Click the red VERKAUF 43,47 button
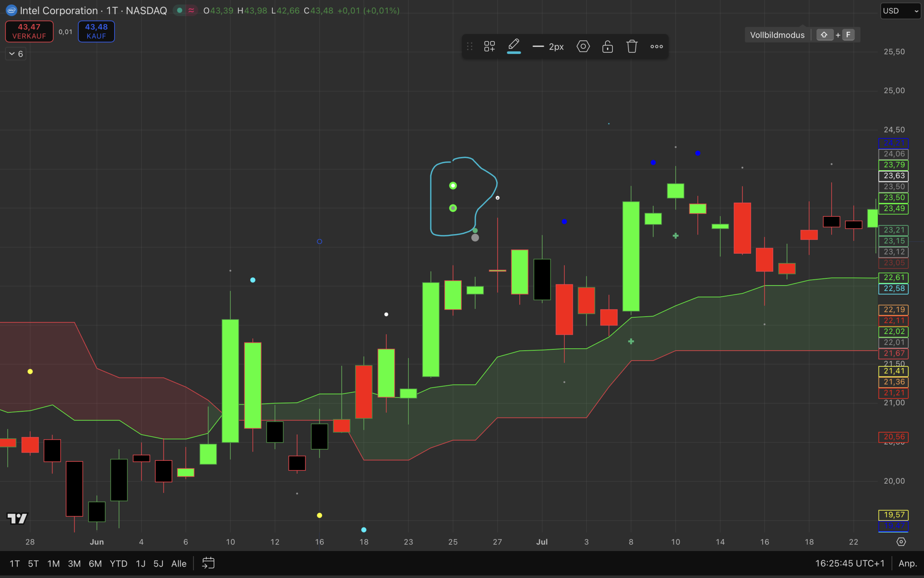Image resolution: width=924 pixels, height=578 pixels. [30, 31]
